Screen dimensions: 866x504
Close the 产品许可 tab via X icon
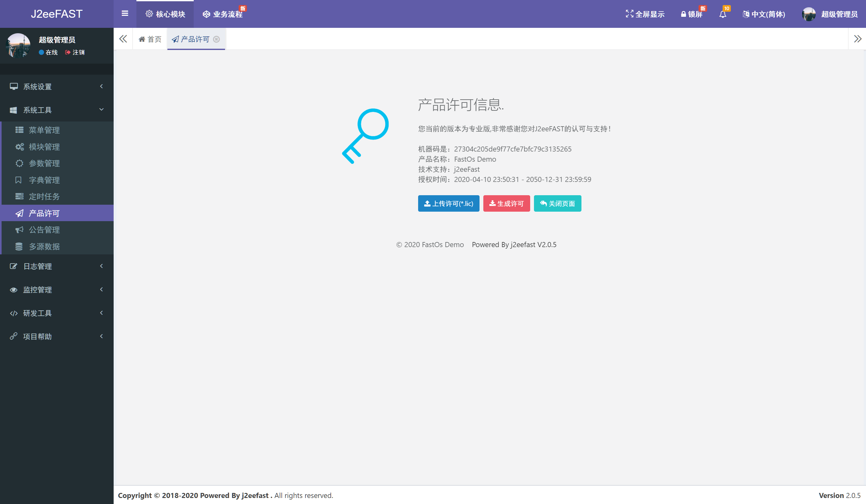click(216, 39)
